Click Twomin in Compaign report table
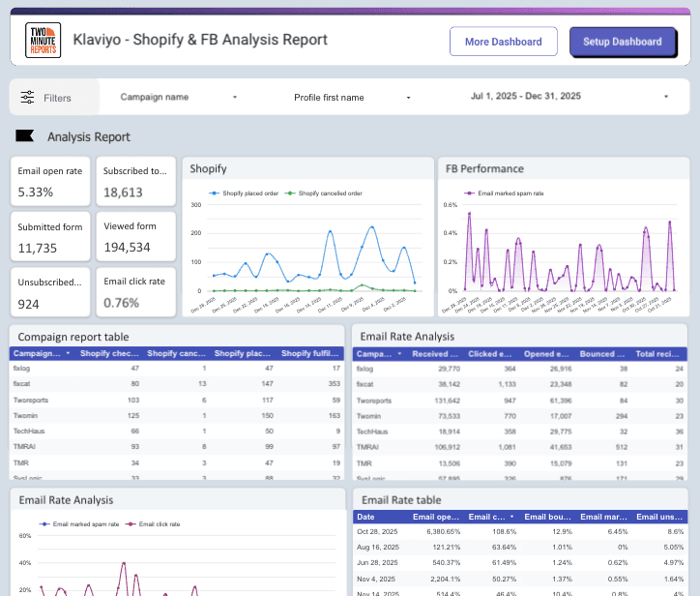 (x=25, y=415)
